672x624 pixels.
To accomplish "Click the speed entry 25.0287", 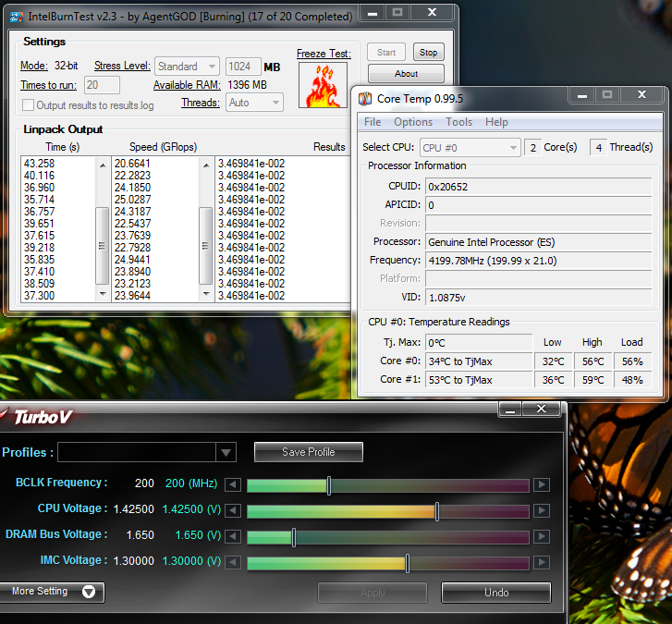I will tap(132, 200).
